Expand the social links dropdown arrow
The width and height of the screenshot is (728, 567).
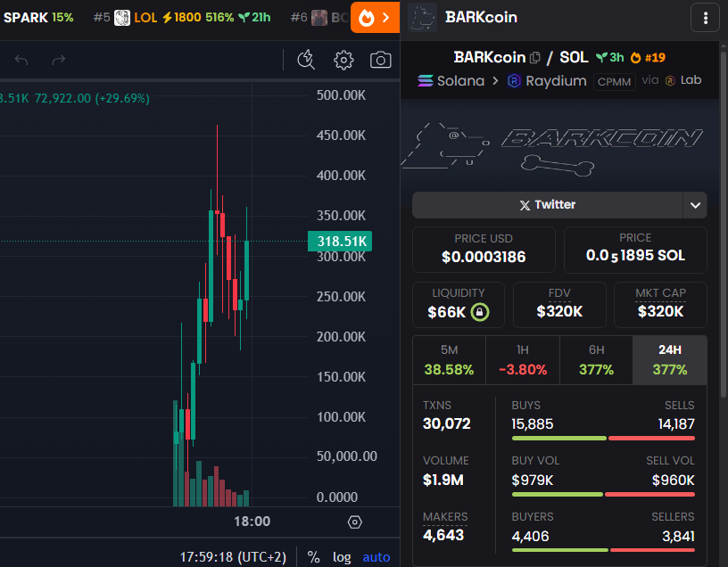695,205
